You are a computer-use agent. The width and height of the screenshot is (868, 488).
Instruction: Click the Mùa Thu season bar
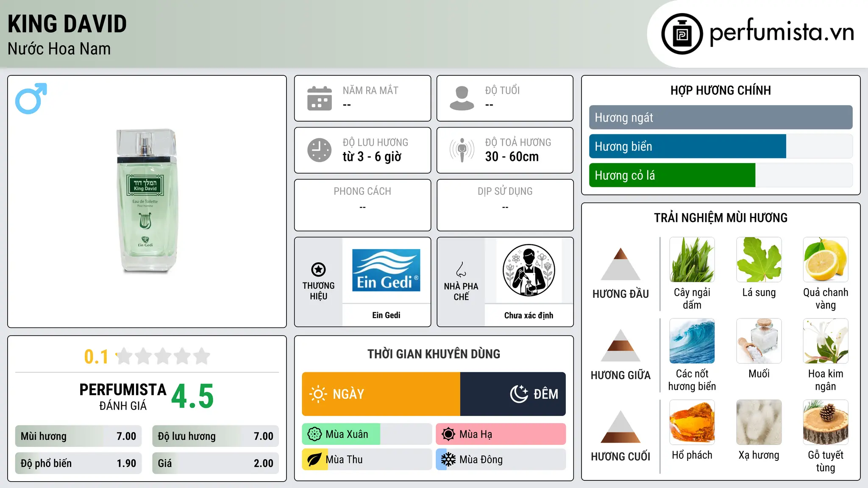click(367, 460)
